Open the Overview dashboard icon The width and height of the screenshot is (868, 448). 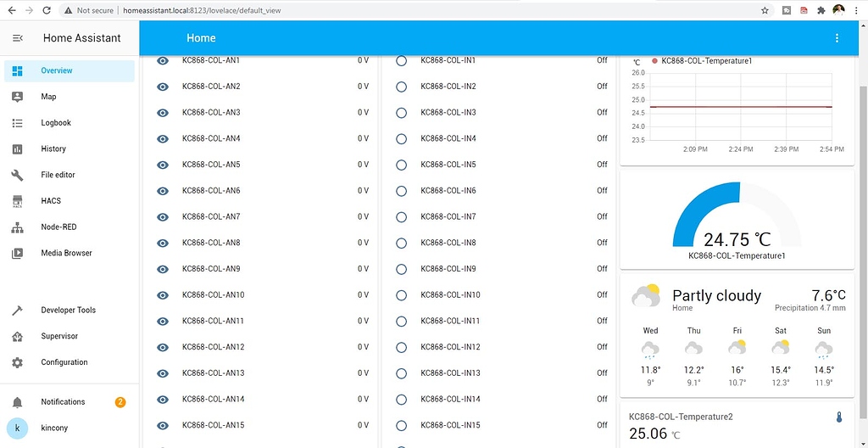[17, 71]
